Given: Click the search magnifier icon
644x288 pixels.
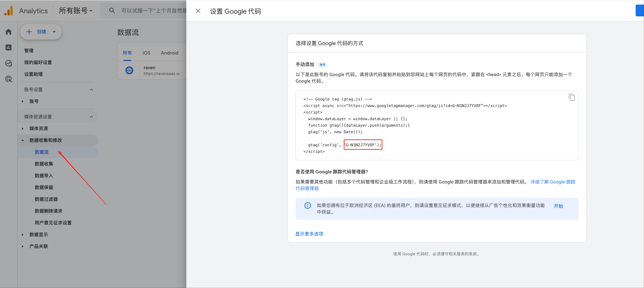Looking at the screenshot, I should 112,10.
